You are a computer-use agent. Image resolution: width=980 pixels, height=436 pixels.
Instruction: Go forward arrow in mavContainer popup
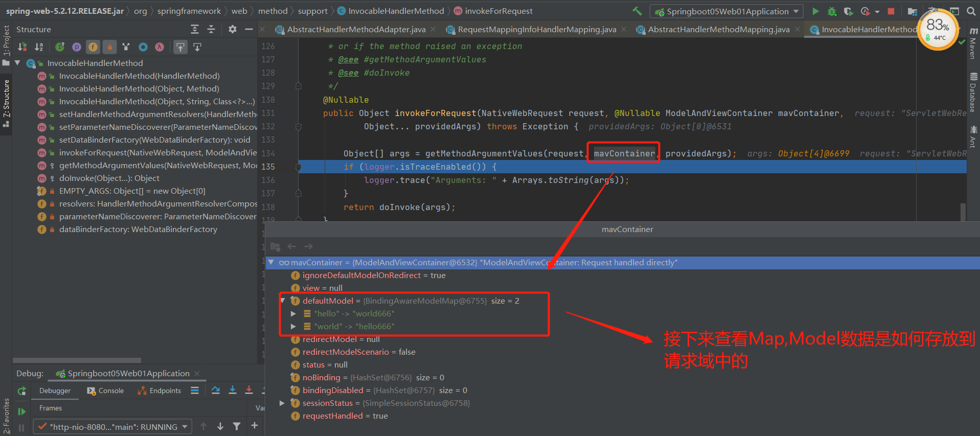tap(308, 246)
